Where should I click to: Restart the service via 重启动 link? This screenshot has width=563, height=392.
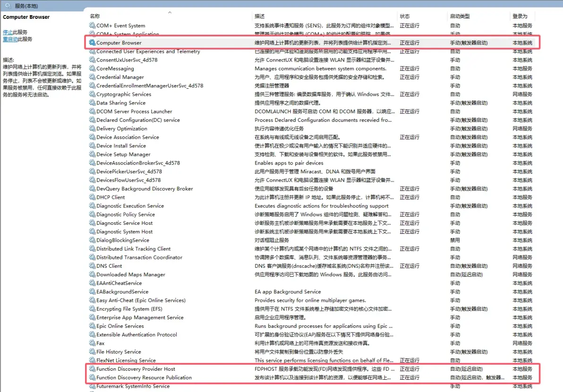(10, 39)
